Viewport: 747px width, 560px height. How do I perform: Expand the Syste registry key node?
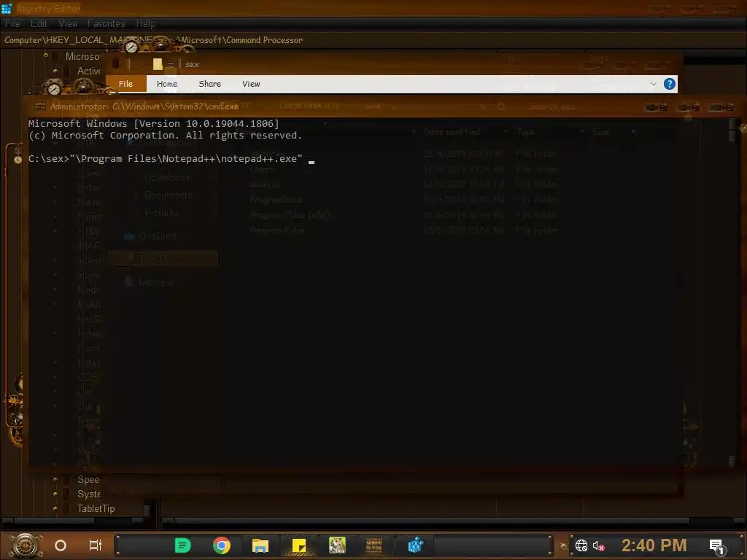pos(55,494)
